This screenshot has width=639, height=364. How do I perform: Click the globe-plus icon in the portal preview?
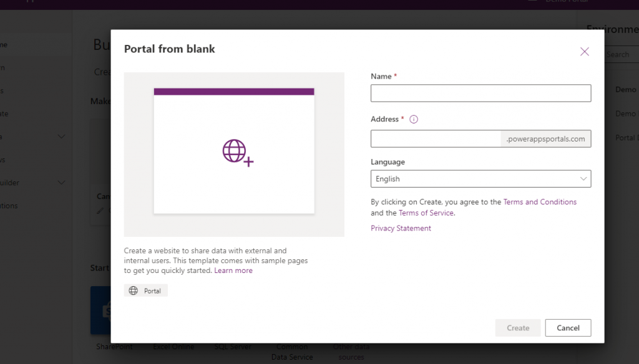coord(237,152)
